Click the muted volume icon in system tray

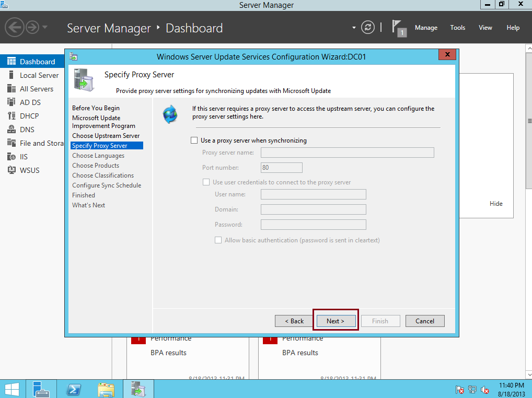coord(484,390)
